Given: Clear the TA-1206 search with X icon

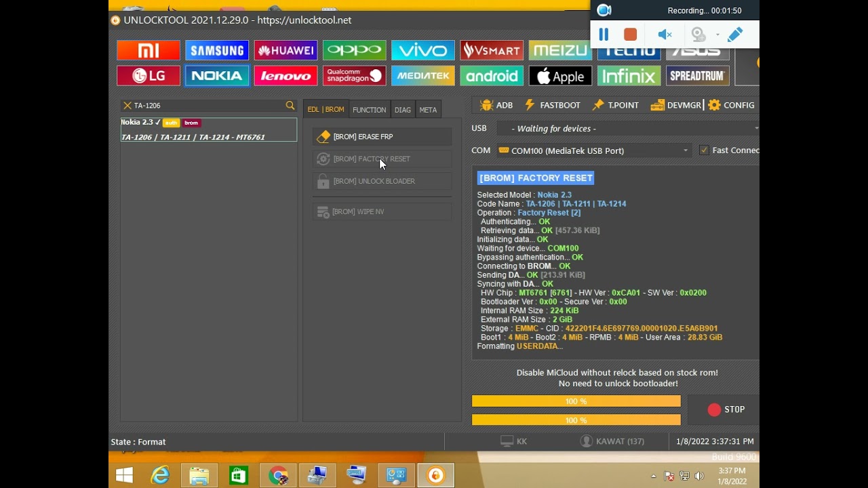Looking at the screenshot, I should click(127, 106).
